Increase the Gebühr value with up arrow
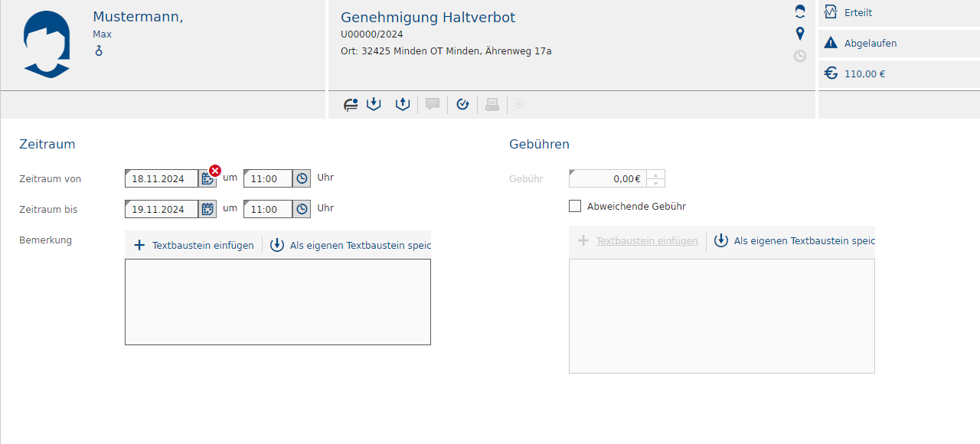Screen dimensions: 980x444 655,175
